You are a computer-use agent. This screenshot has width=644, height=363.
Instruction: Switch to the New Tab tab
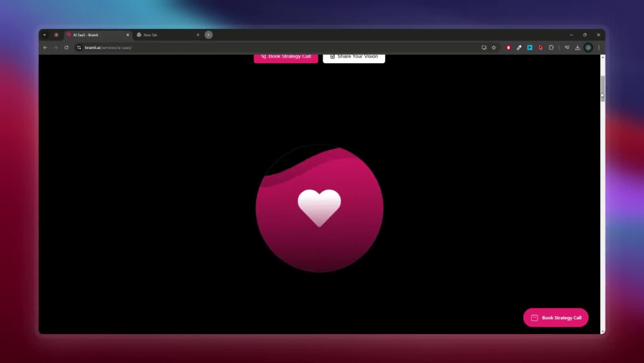[167, 35]
